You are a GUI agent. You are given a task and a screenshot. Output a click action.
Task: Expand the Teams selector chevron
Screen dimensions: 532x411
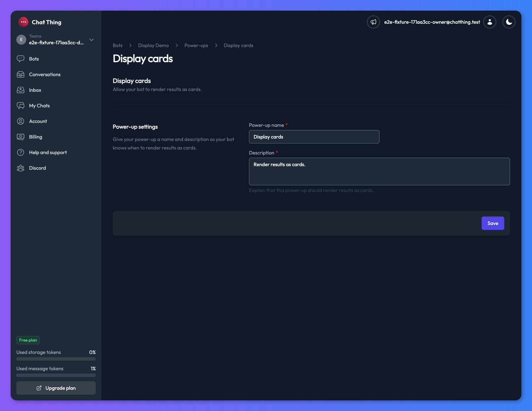click(92, 40)
